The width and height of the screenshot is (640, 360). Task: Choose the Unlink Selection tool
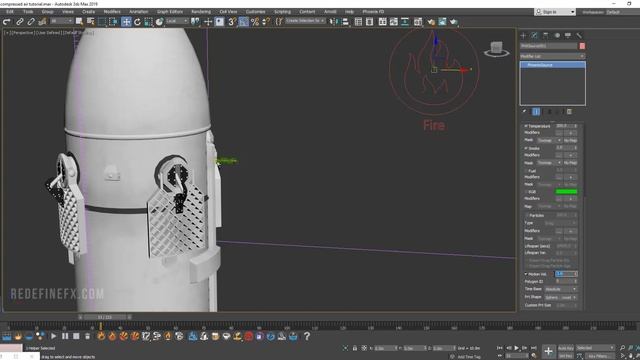31,22
